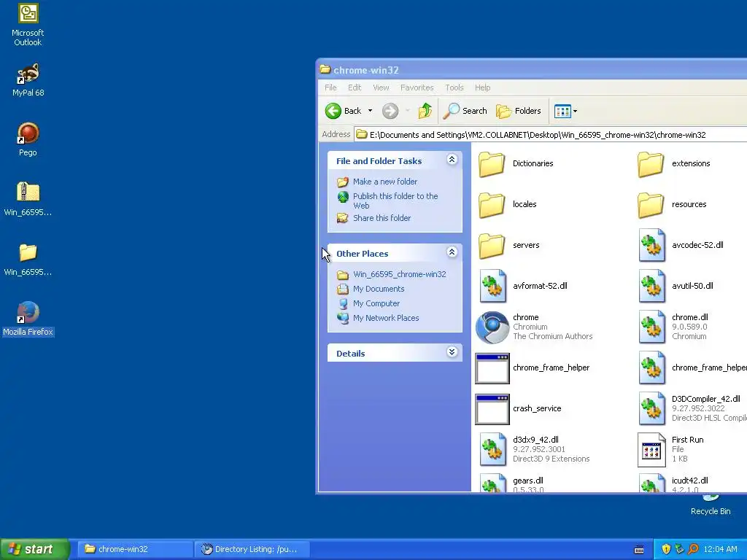Open the Views toolbar button
Image resolution: width=747 pixels, height=560 pixels.
click(x=562, y=111)
